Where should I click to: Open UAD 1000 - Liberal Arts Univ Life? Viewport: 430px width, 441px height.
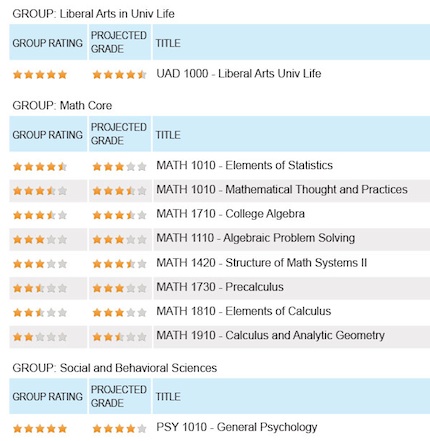239,73
